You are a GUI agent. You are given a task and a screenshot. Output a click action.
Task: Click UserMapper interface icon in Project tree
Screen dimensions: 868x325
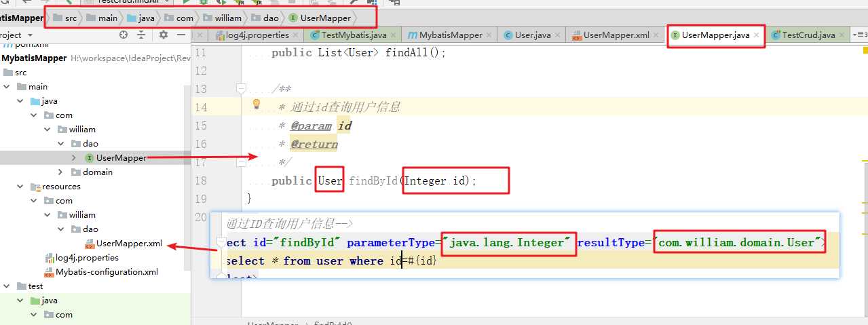(x=90, y=158)
